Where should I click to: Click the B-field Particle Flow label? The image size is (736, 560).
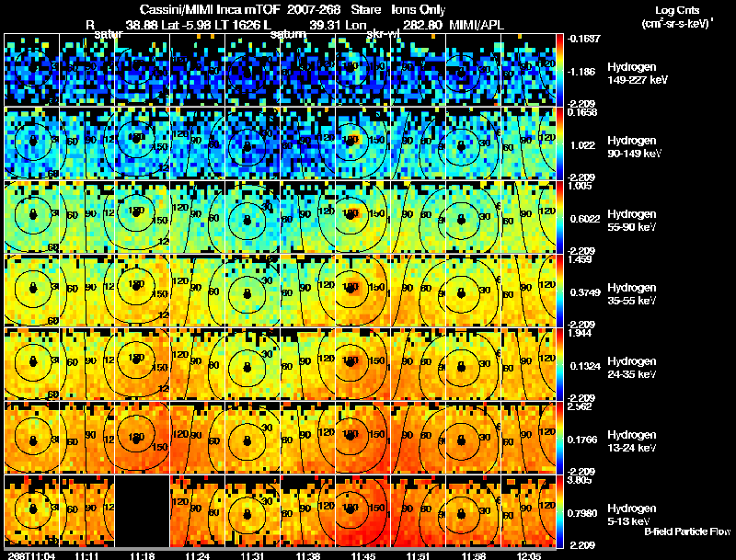point(687,531)
